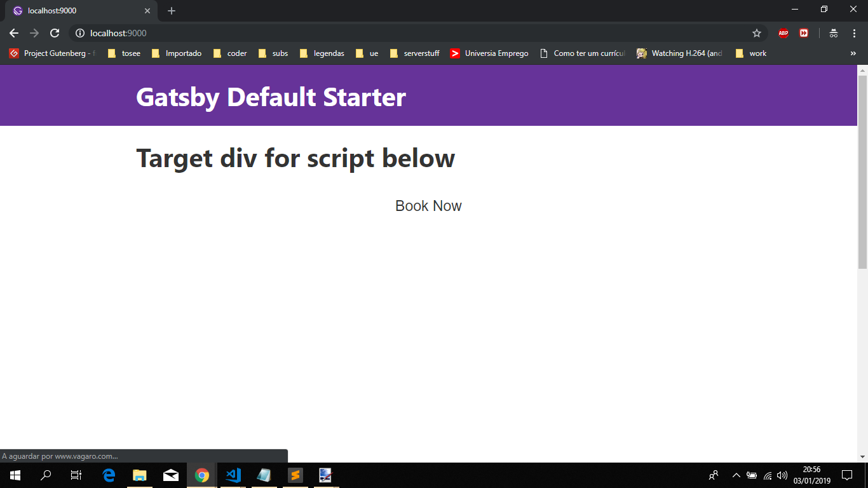Viewport: 868px width, 488px height.
Task: Open the Chrome three-dot menu
Action: coord(854,33)
